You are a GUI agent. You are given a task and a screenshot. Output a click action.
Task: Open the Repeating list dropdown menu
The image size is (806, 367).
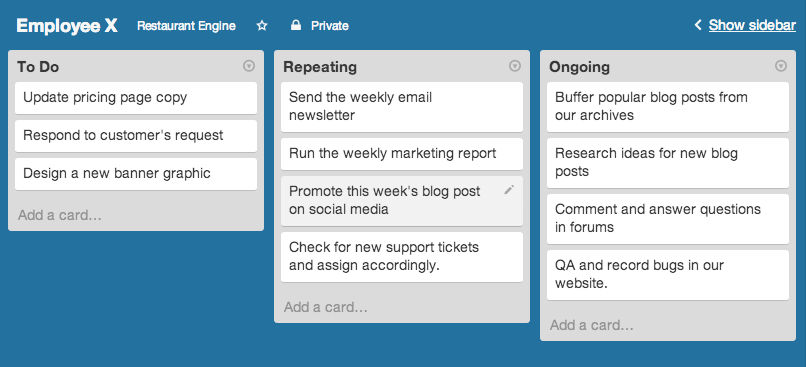(x=515, y=66)
